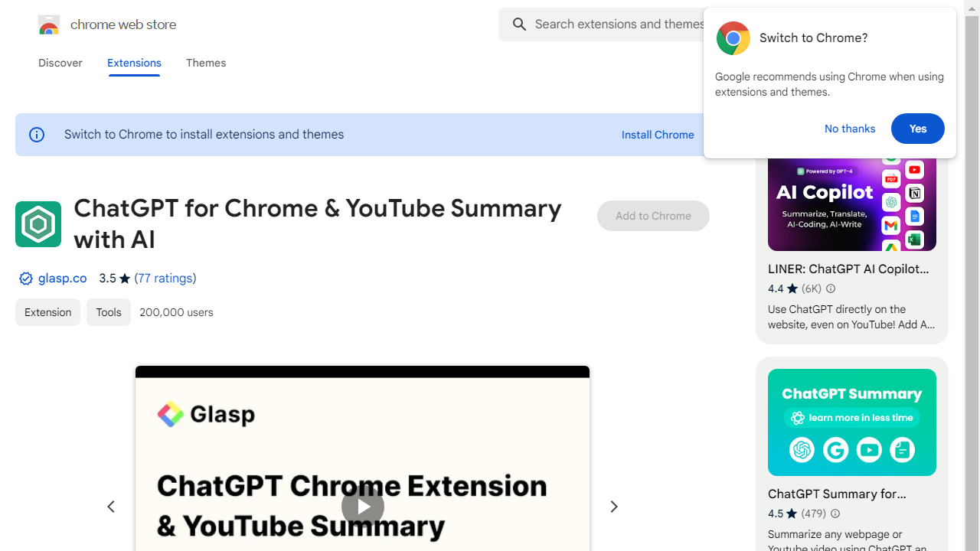Click the rating star next to 3.5

point(125,279)
